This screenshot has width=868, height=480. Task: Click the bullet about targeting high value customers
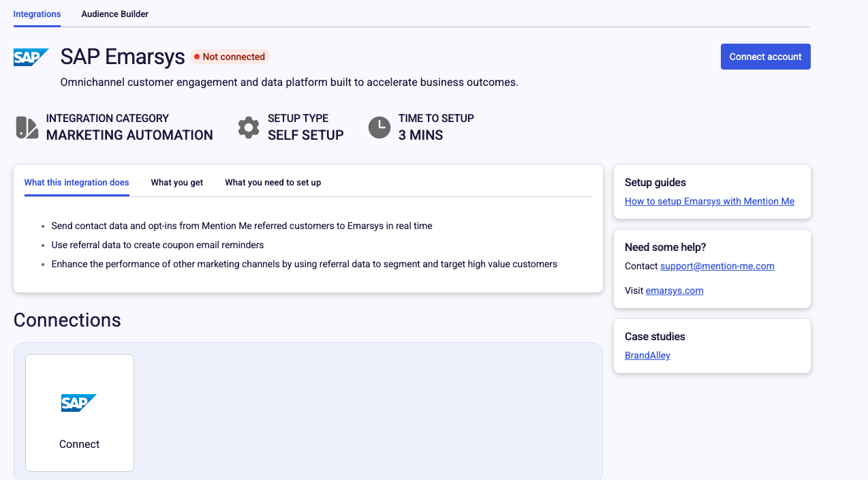click(305, 264)
